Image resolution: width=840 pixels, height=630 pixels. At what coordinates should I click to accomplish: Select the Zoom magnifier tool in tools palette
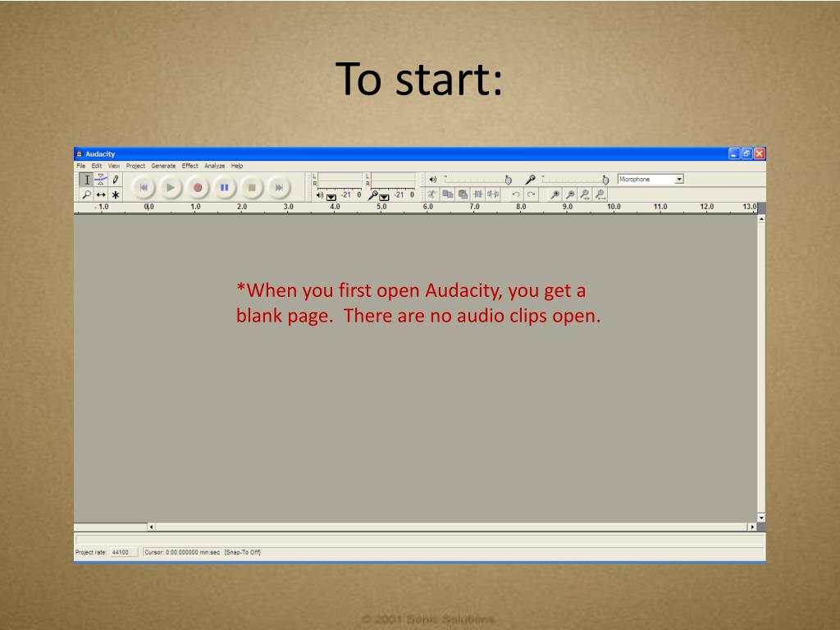pyautogui.click(x=86, y=194)
